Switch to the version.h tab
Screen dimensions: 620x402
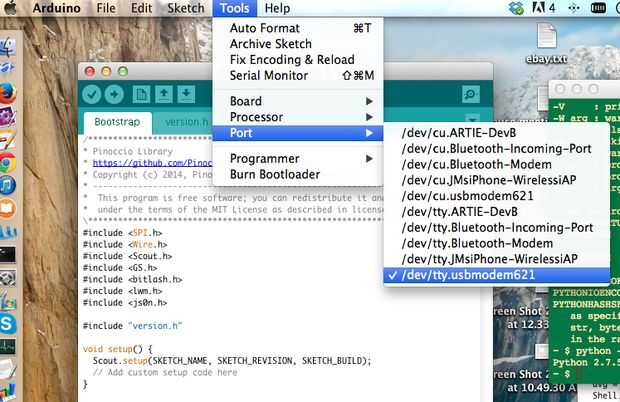[x=187, y=122]
